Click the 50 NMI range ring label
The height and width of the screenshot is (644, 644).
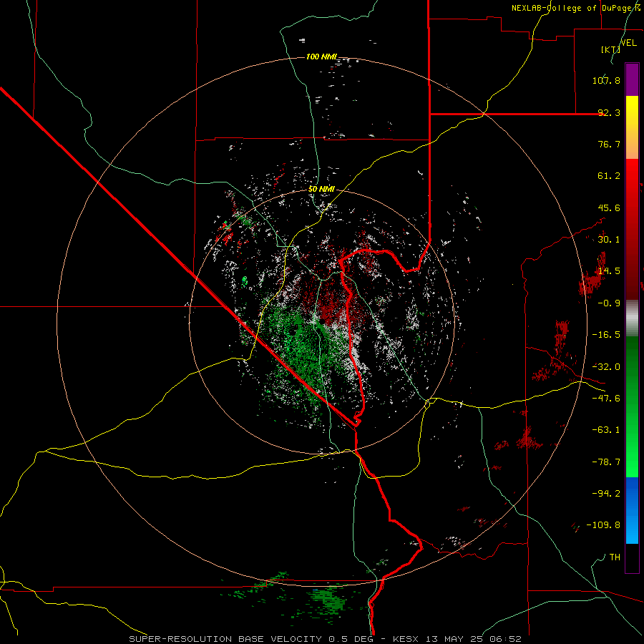321,189
